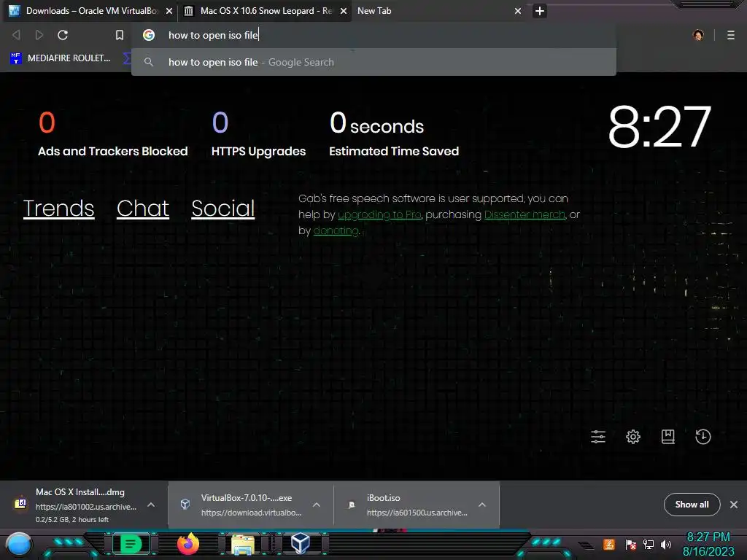Open the Trends link
Screen dimensions: 747x560
pos(58,208)
